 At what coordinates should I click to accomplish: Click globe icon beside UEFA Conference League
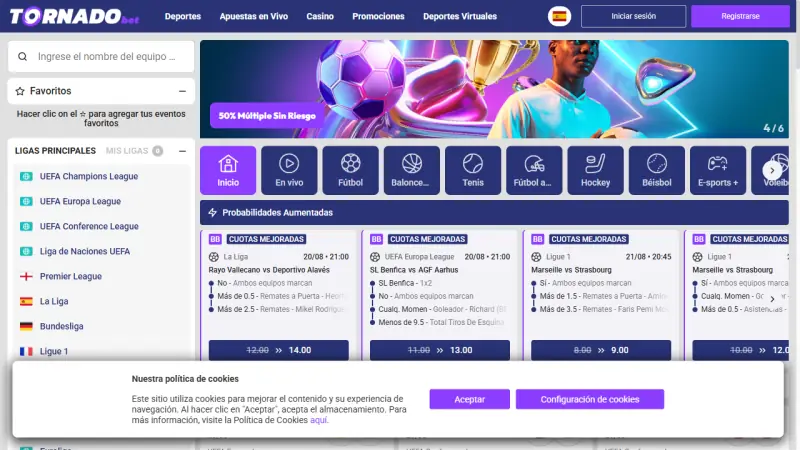tap(26, 227)
